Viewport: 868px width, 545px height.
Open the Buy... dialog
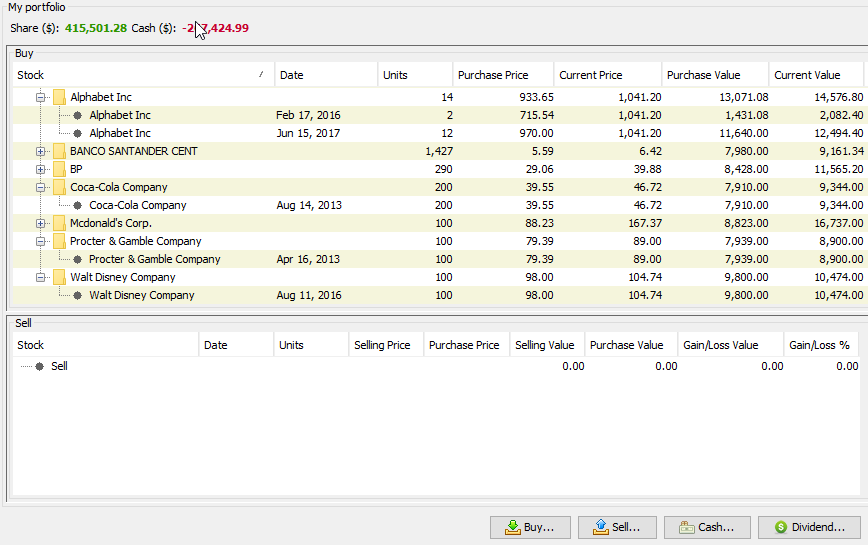point(530,527)
